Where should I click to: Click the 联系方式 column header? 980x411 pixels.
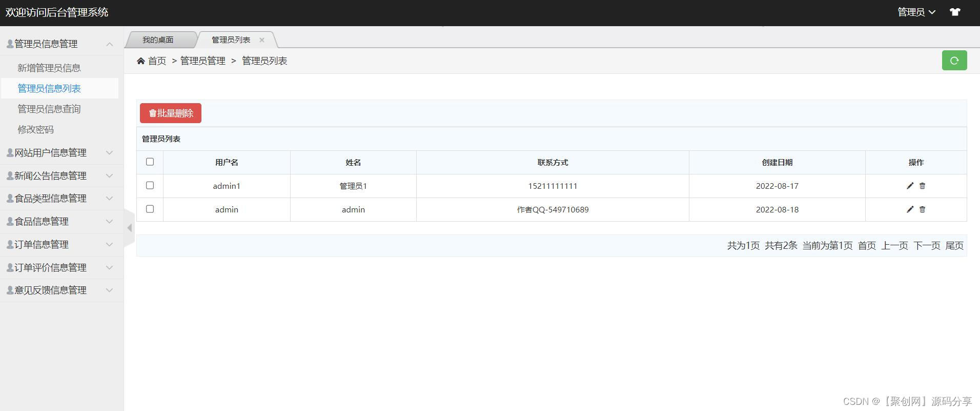(553, 163)
